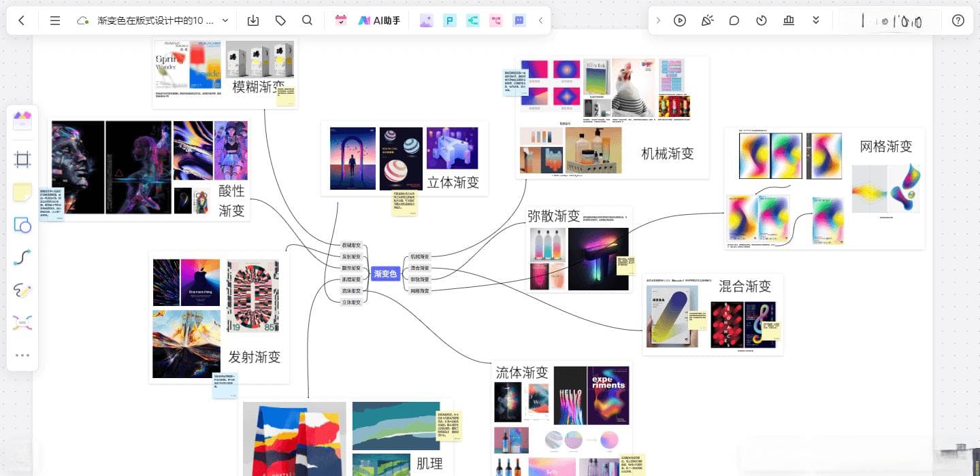Screen dimensions: 980x476
Task: Click the 肌理 card heading
Action: tap(430, 464)
